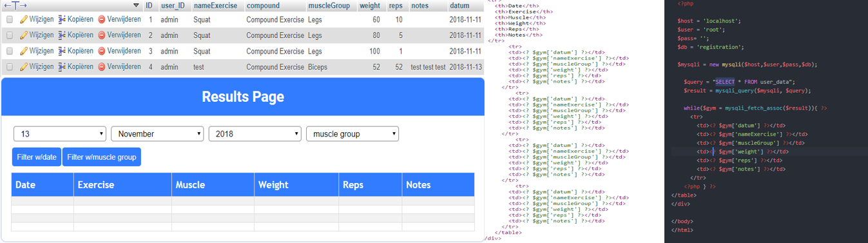868x243 pixels.
Task: Tick the checkbox for row ID 2
Action: click(x=10, y=35)
